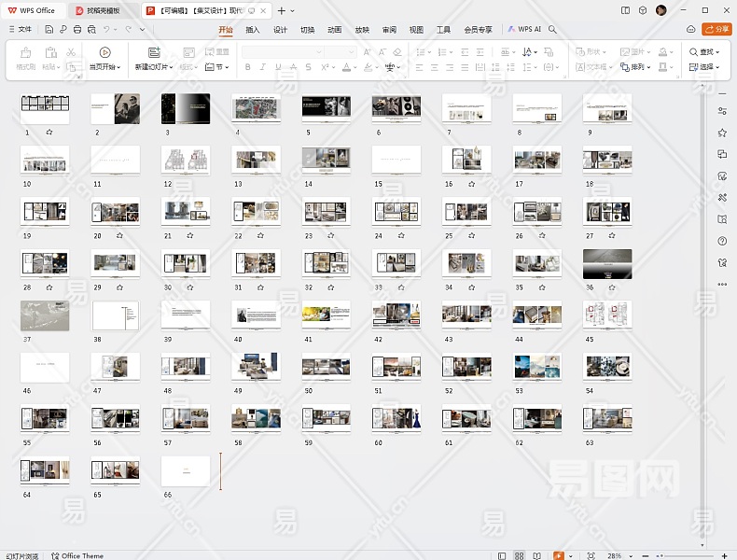Open the help icon in right sidebar
Image resolution: width=737 pixels, height=560 pixels.
(722, 241)
